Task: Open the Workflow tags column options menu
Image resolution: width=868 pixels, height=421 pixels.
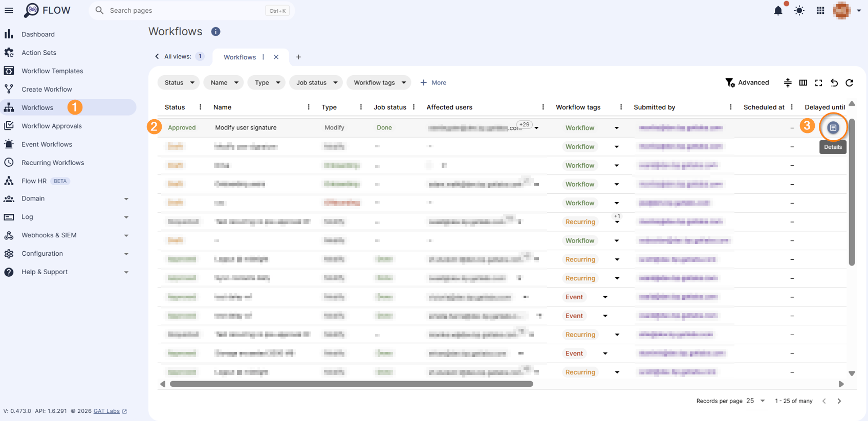Action: pos(621,107)
